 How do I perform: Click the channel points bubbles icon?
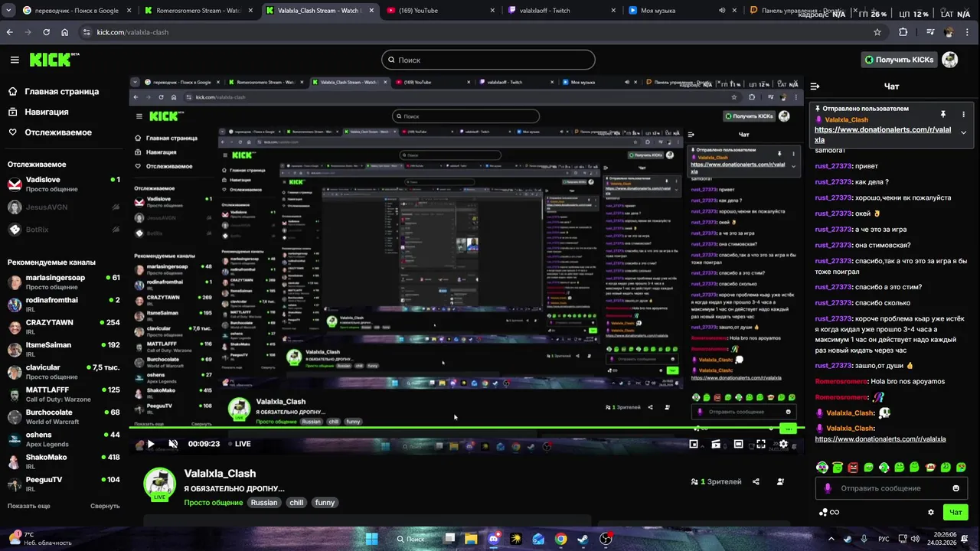[x=823, y=513]
